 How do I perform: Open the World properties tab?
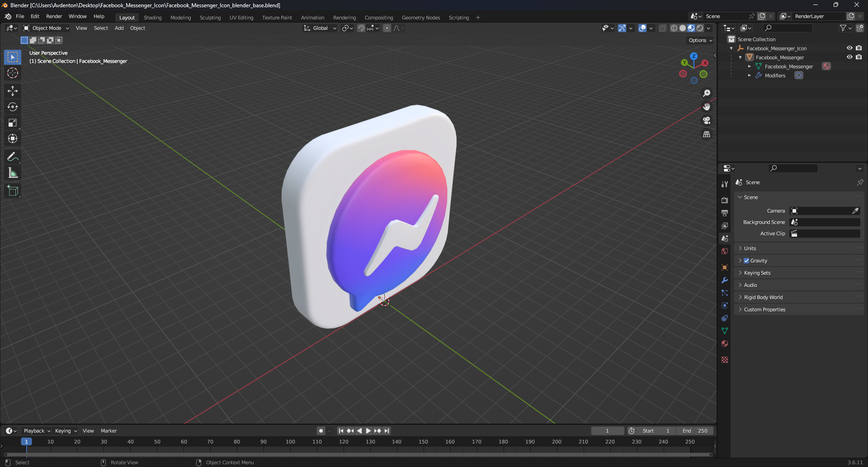click(x=725, y=251)
